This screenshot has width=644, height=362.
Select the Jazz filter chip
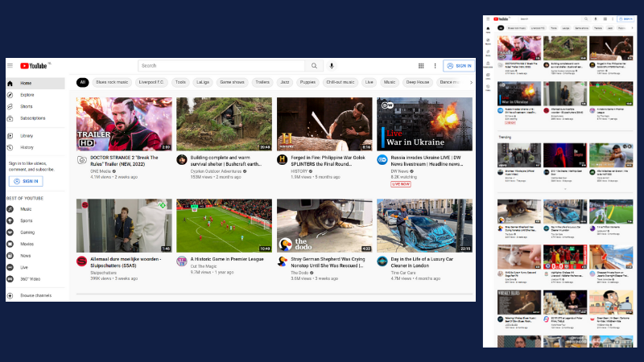285,83
